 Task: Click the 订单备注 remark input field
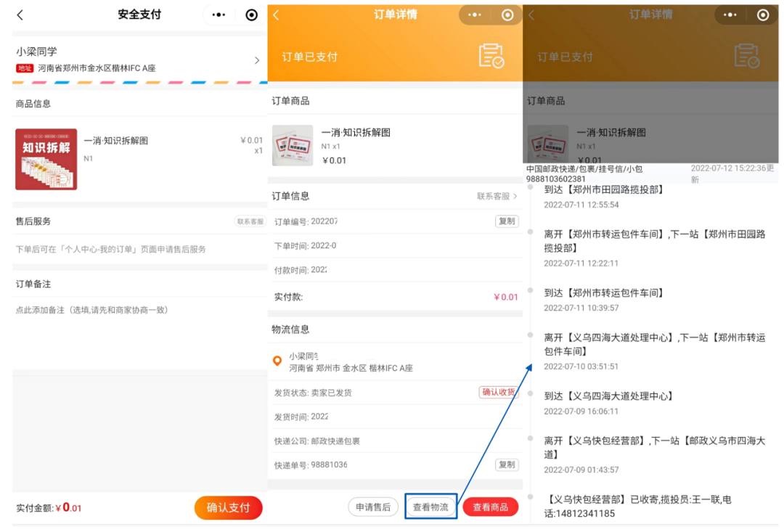point(138,310)
